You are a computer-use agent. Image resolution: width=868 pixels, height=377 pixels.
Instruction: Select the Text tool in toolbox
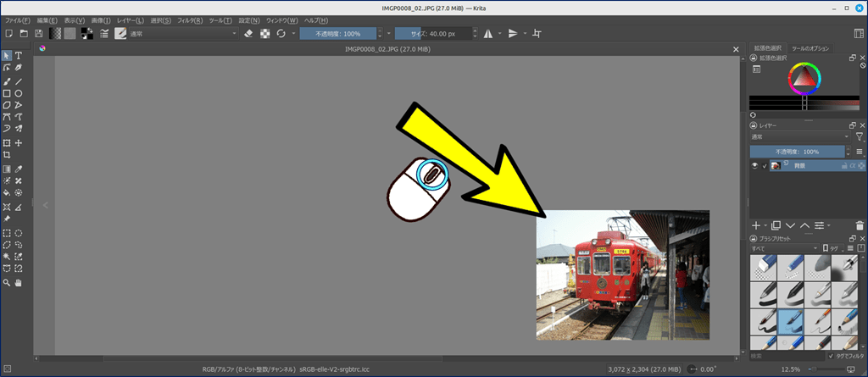pos(19,56)
